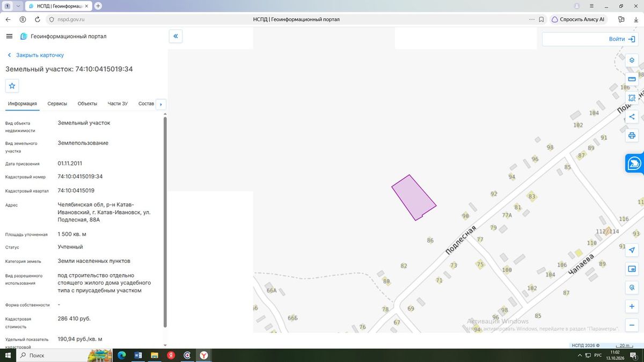
Task: Open the Части ЗУ tab
Action: (118, 104)
